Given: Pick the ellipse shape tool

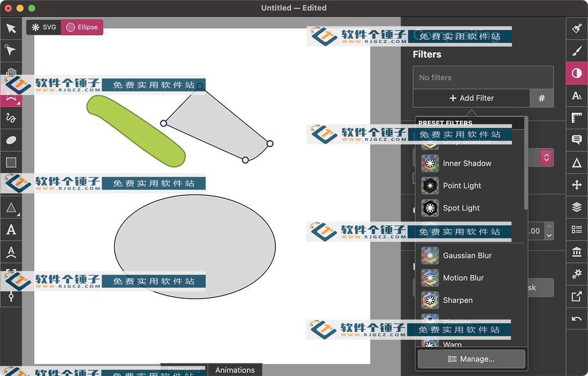Looking at the screenshot, I should (x=11, y=140).
